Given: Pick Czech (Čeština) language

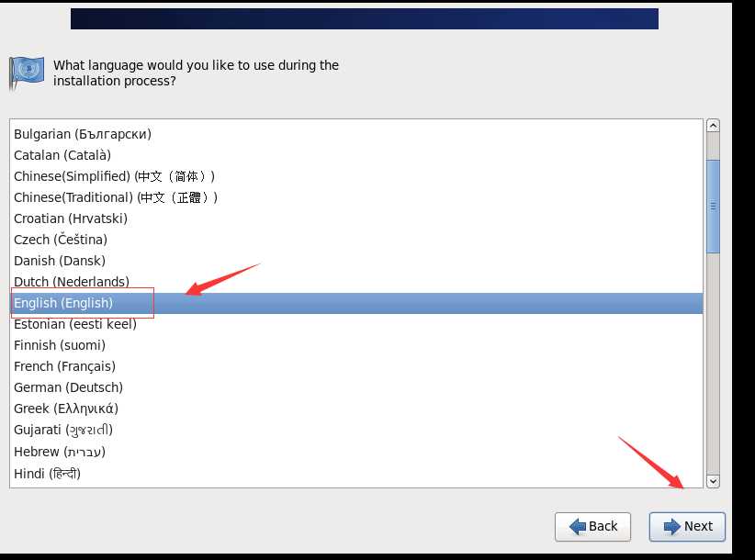Looking at the screenshot, I should point(355,240).
